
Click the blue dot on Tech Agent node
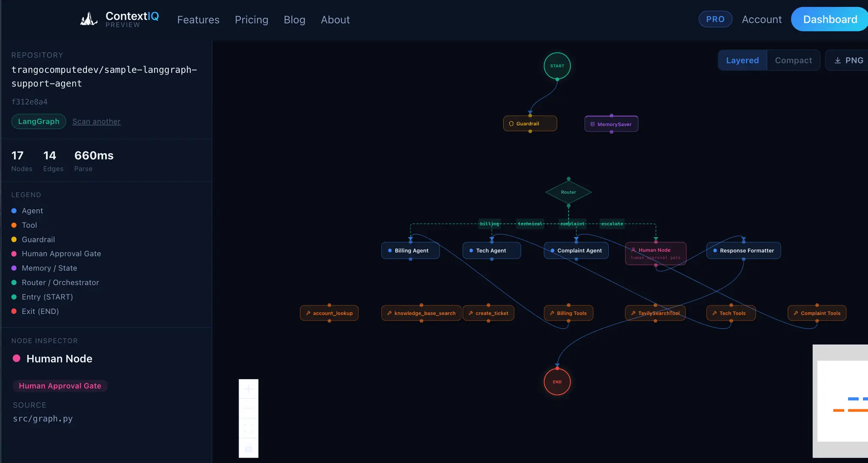pos(471,250)
